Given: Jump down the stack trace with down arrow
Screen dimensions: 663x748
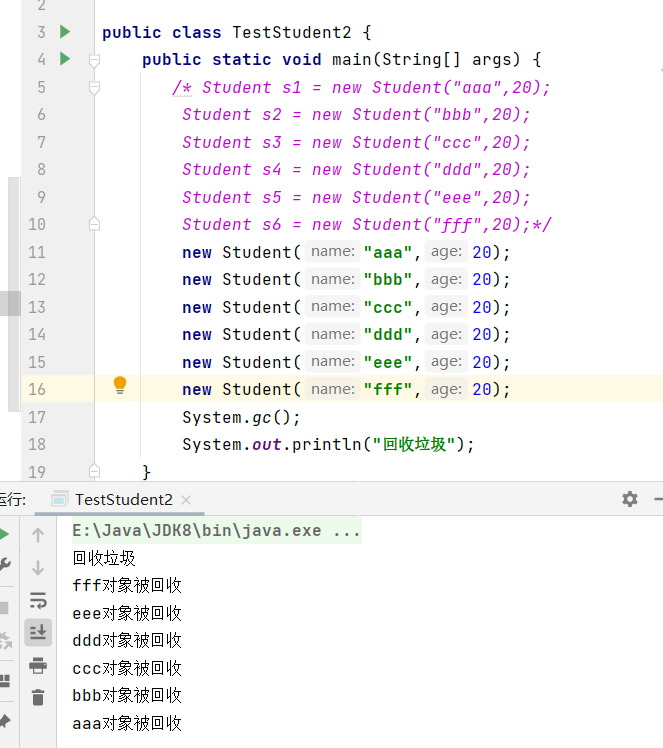Looking at the screenshot, I should 38,568.
